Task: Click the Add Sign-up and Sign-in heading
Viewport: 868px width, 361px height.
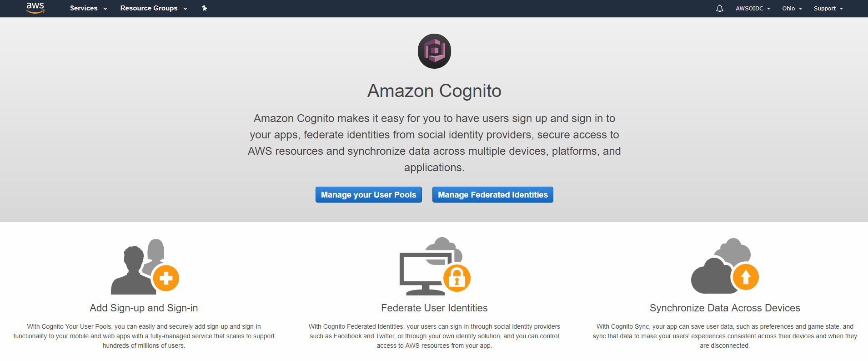Action: (143, 308)
